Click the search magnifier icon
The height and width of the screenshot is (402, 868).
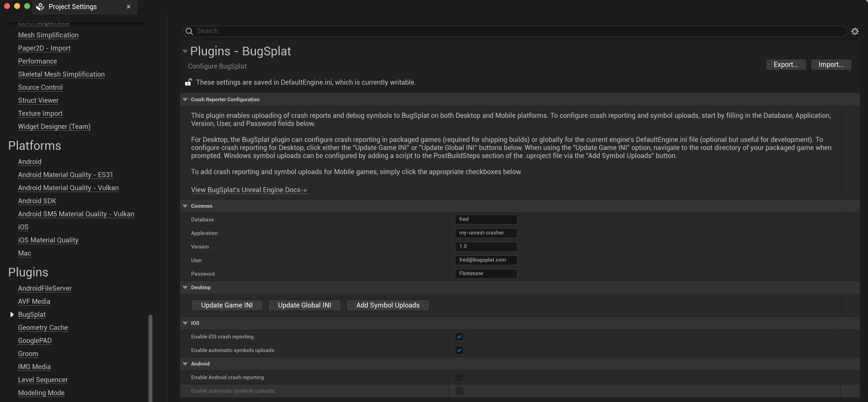pos(189,31)
